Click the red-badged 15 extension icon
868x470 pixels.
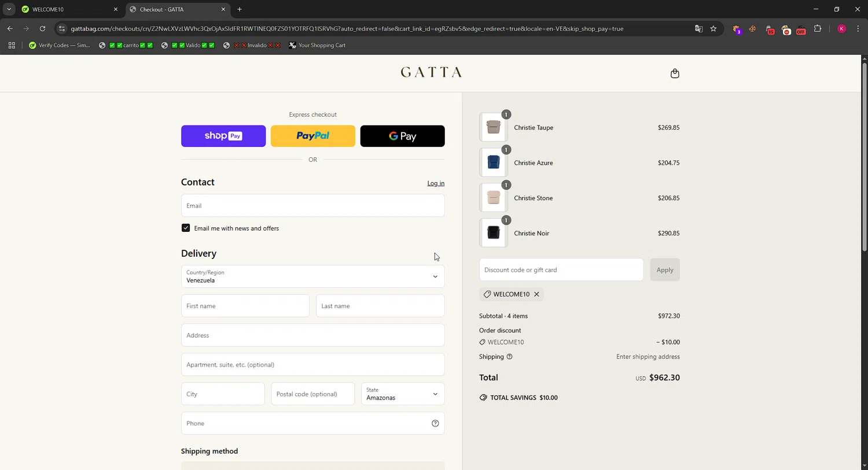(770, 29)
